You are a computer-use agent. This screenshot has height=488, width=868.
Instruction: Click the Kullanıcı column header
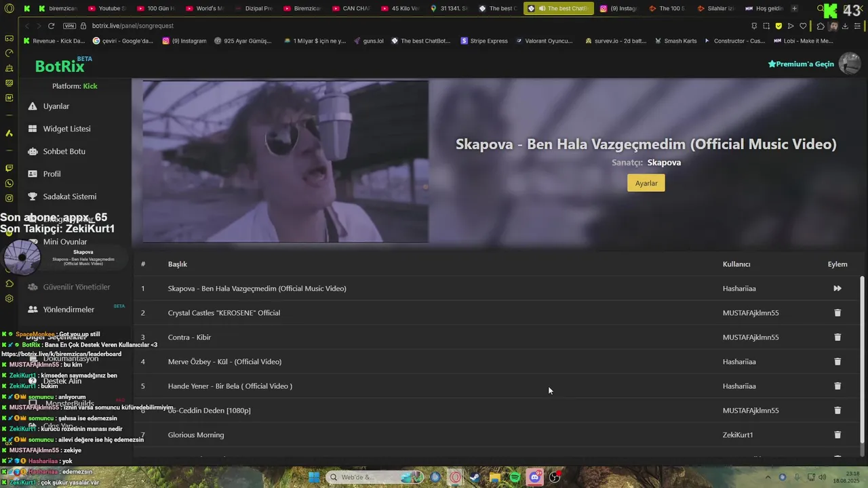click(736, 264)
